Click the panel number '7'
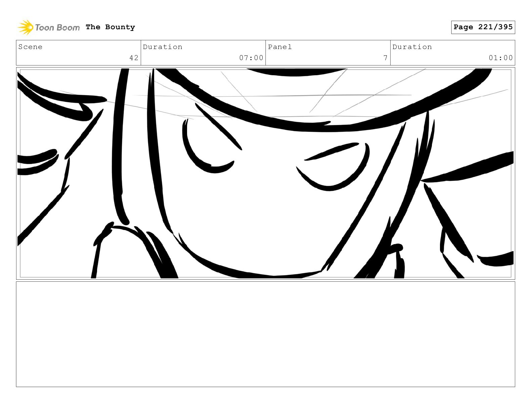The image size is (532, 411). point(386,58)
